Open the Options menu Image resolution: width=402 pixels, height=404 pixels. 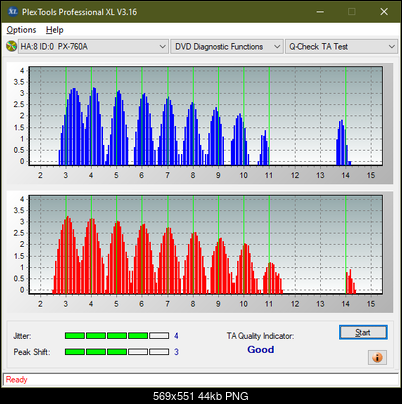coord(21,30)
